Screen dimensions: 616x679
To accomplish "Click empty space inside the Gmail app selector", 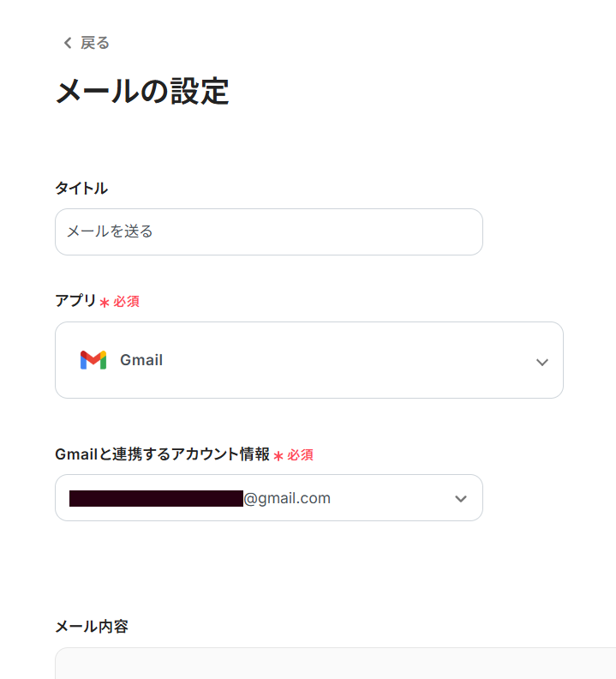I will click(x=343, y=360).
